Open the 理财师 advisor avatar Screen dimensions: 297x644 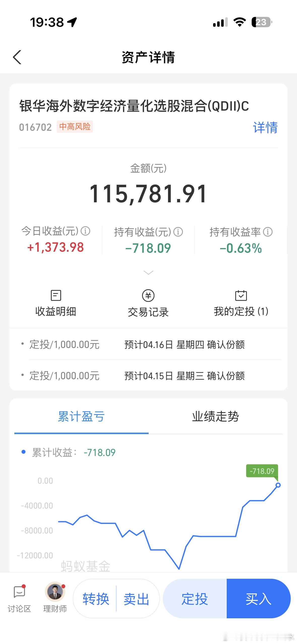(x=55, y=592)
